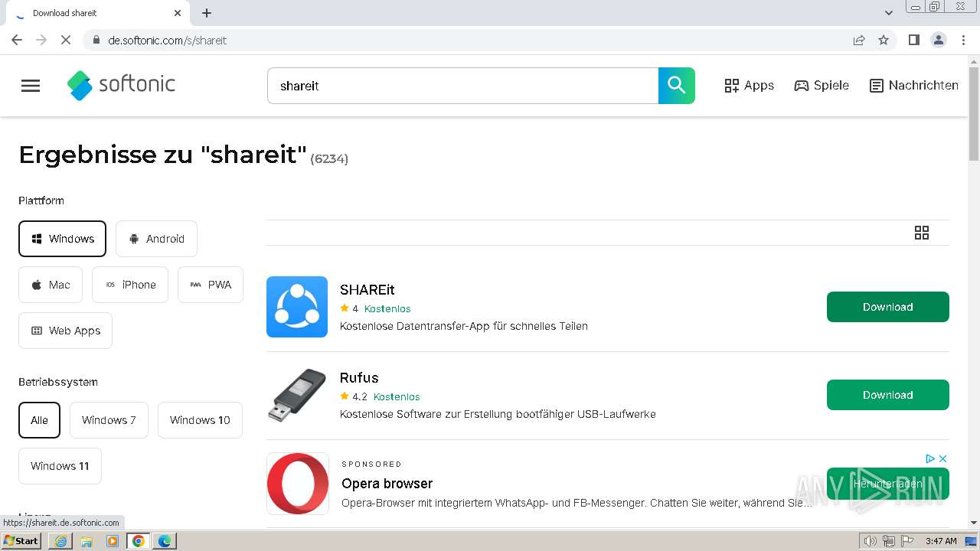Click the address bar URL
This screenshot has width=980, height=551.
[x=168, y=41]
